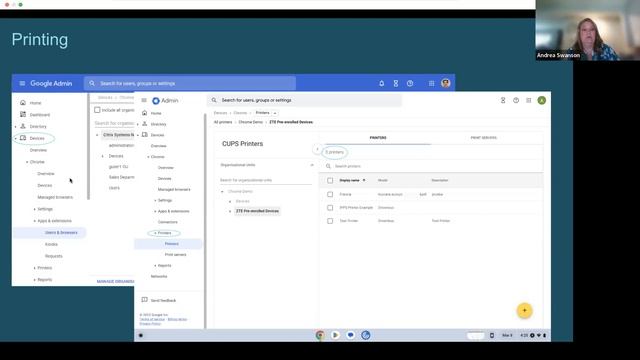
Task: Open the apps grid in the front Admin window
Action: 529,100
